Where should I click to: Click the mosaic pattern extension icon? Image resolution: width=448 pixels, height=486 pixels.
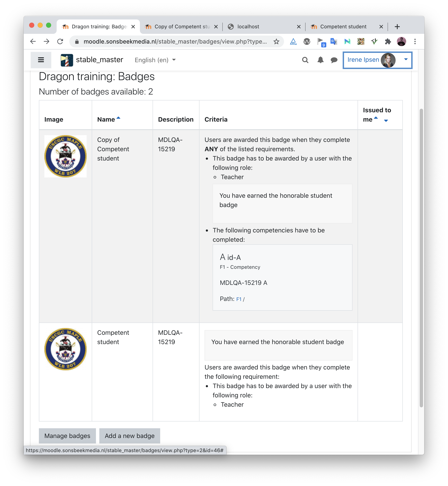361,41
